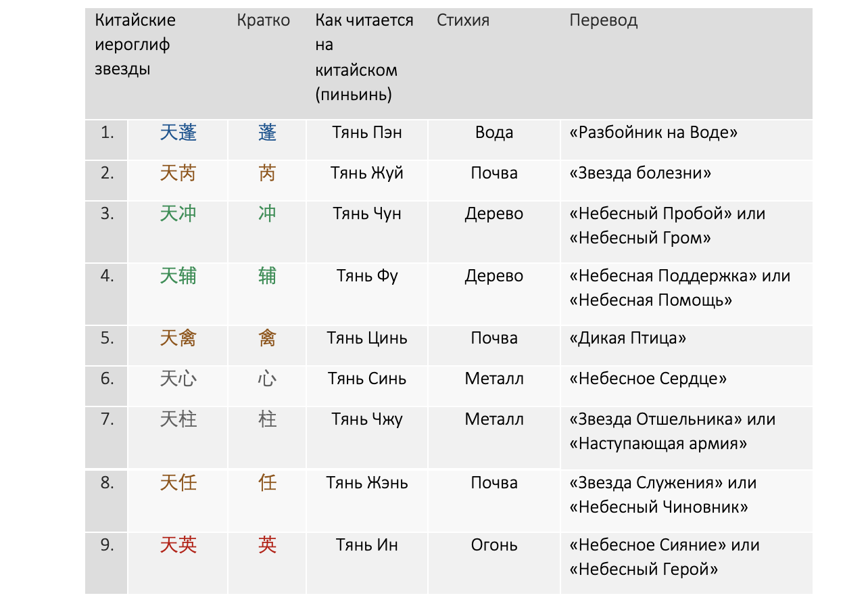
Task: Select the pinyin cell «Тянь Пэн»
Action: (x=367, y=133)
